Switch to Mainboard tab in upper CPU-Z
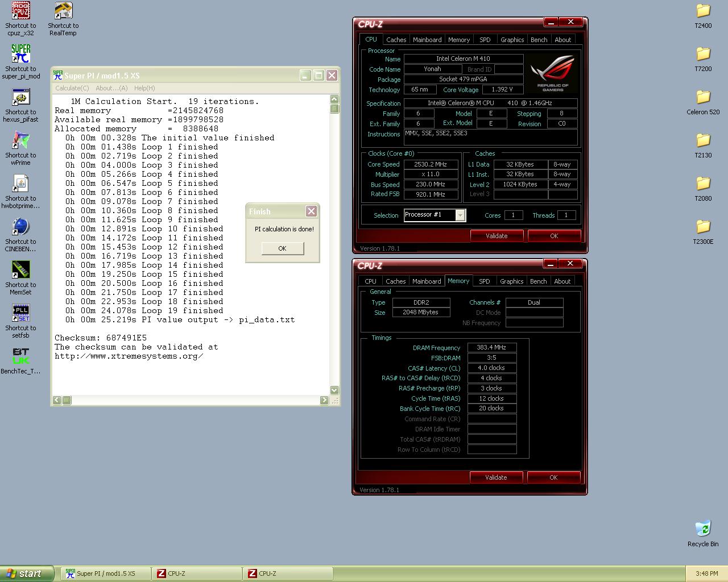The width and height of the screenshot is (728, 582). [427, 40]
